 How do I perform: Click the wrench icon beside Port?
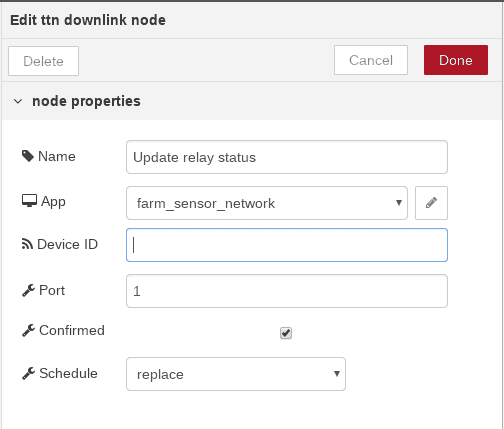28,290
